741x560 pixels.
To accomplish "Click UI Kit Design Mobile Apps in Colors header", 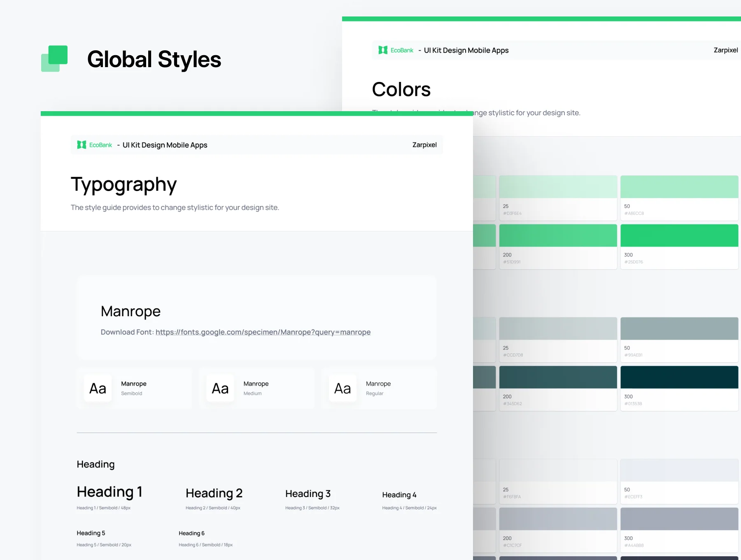I will pos(466,50).
